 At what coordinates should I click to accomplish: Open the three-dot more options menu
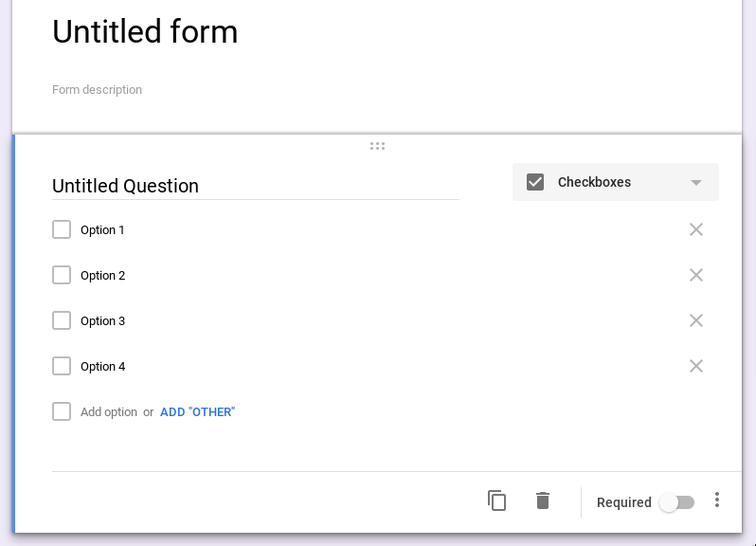click(717, 500)
